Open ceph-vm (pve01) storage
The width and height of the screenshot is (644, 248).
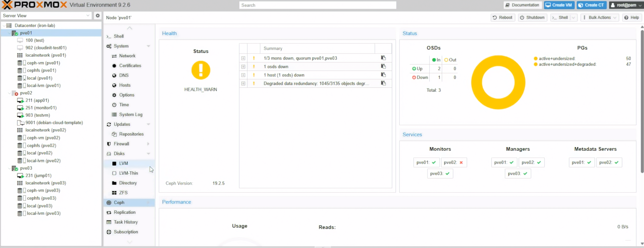pyautogui.click(x=43, y=63)
